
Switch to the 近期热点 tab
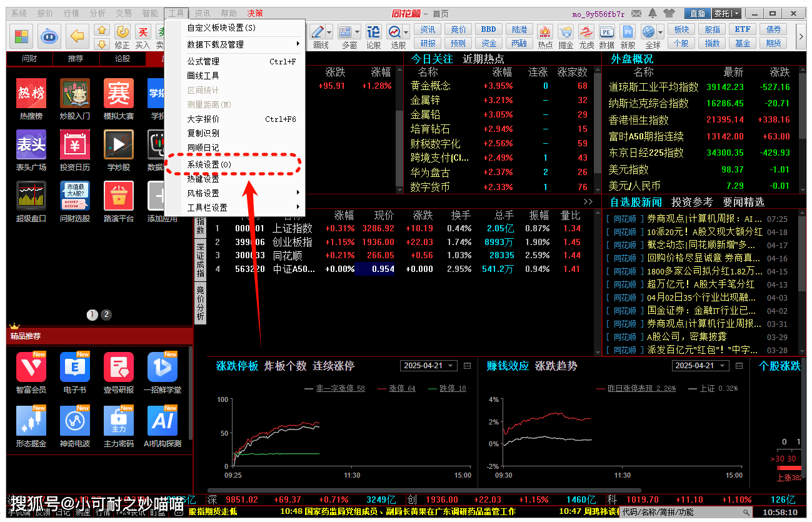point(483,59)
